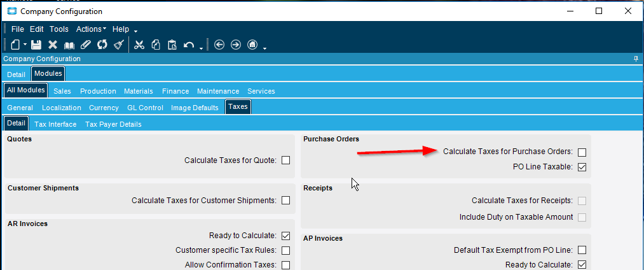
Task: Switch to Finance modules tab
Action: coord(175,91)
